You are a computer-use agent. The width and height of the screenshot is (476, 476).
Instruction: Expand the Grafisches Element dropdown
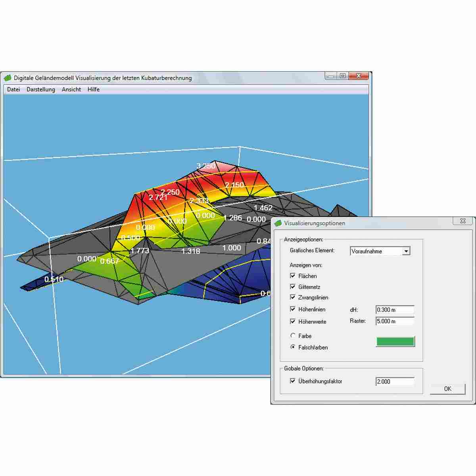click(406, 251)
